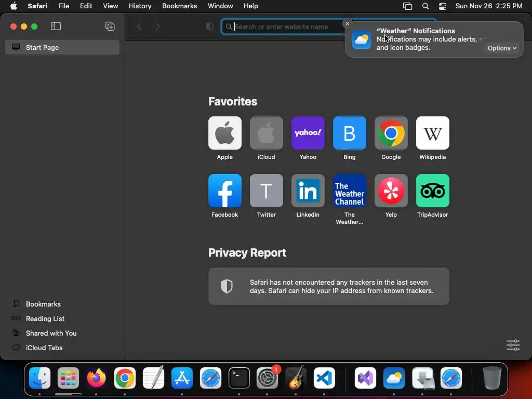Open the File menu
Image resolution: width=532 pixels, height=399 pixels.
[63, 6]
